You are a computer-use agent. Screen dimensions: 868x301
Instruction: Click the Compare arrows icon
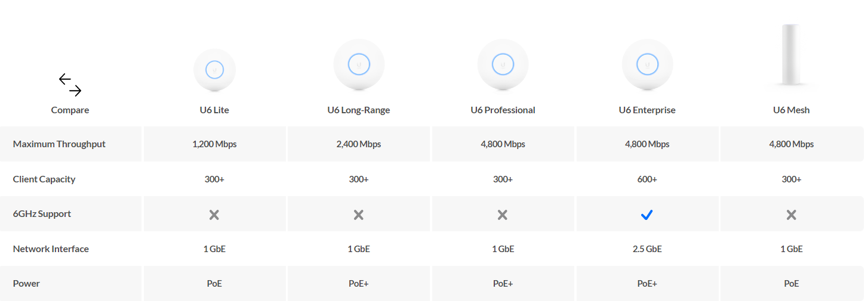[70, 85]
